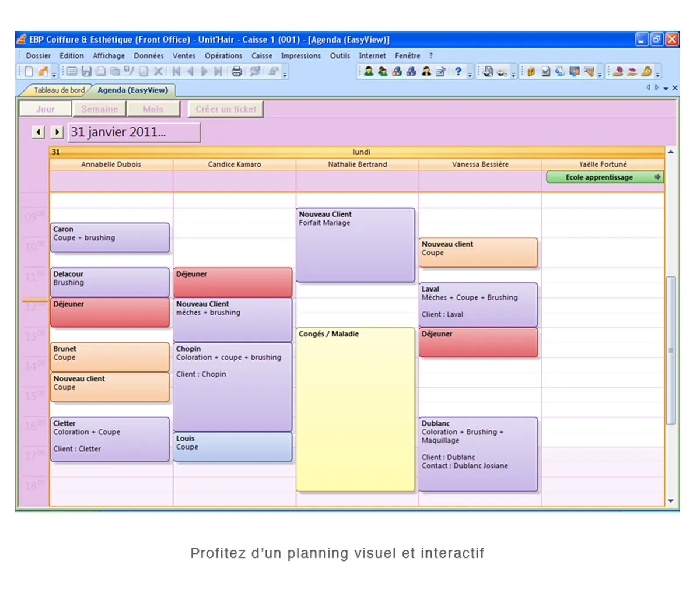
Task: Open the Fenêtre menu
Action: pos(408,56)
